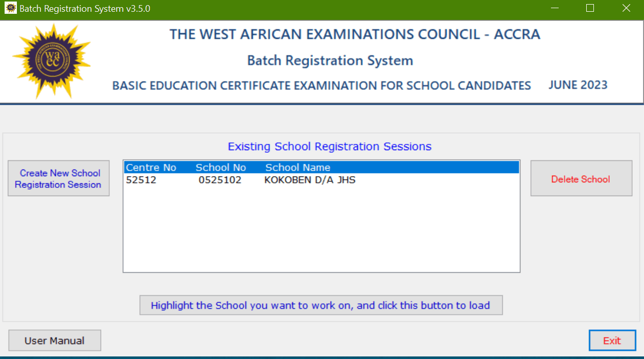The width and height of the screenshot is (644, 359).
Task: Exit the application using the Exit button
Action: point(612,341)
